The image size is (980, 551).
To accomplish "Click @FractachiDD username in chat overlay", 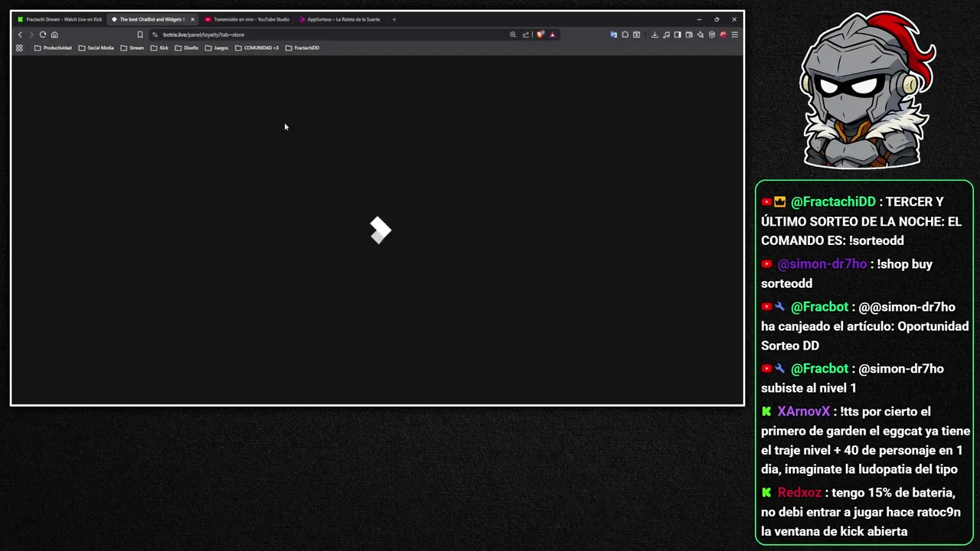I will pyautogui.click(x=833, y=202).
